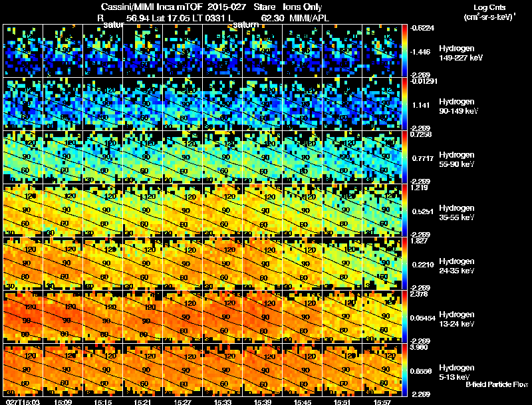The image size is (532, 405).
Task: Click the time label '15:27'
Action: (x=182, y=402)
